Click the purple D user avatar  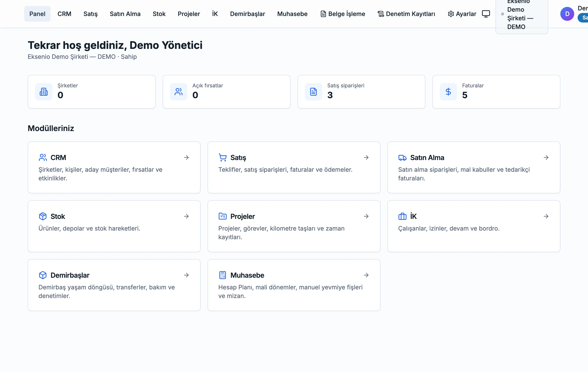(x=567, y=14)
